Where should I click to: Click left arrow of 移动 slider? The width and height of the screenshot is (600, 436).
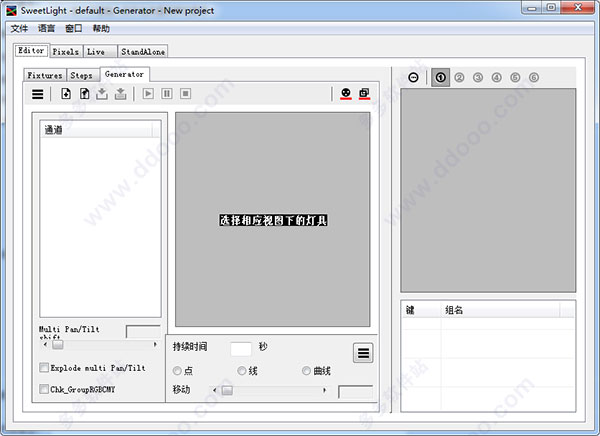point(215,390)
